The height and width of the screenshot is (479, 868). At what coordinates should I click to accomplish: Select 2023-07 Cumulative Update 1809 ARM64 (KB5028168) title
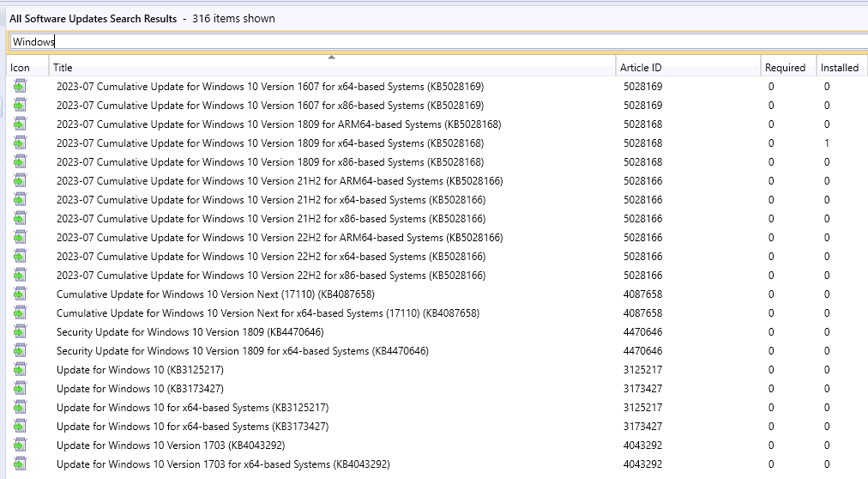pyautogui.click(x=279, y=124)
